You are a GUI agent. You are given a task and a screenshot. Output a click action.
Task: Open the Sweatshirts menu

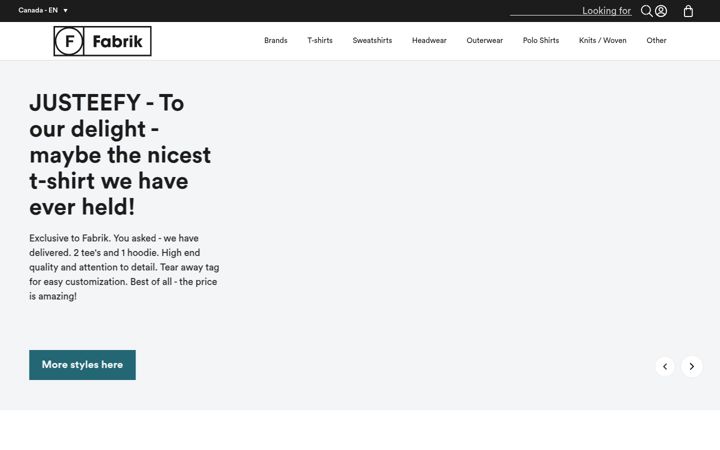pos(372,40)
